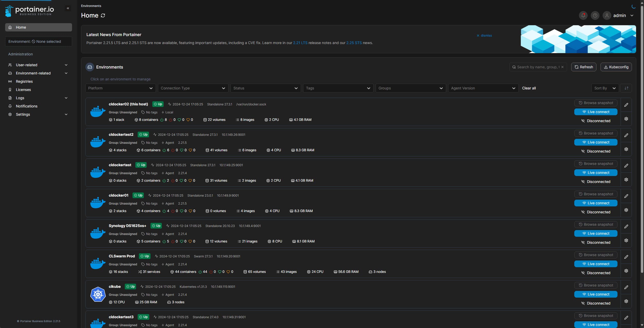Open the Status filter dropdown

click(266, 88)
